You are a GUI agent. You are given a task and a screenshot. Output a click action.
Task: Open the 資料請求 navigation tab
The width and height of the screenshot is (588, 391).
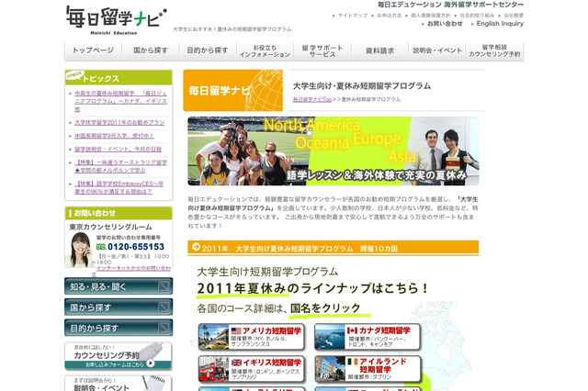pos(379,50)
